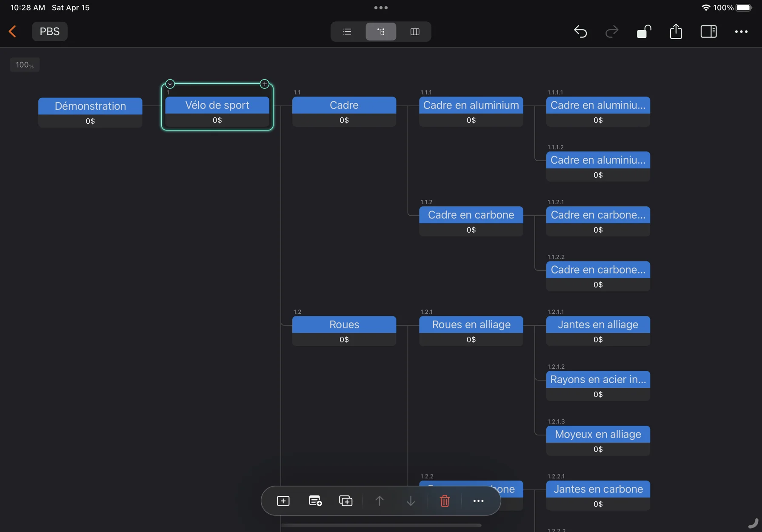Delete selected node with trash icon
This screenshot has width=762, height=532.
coord(445,501)
